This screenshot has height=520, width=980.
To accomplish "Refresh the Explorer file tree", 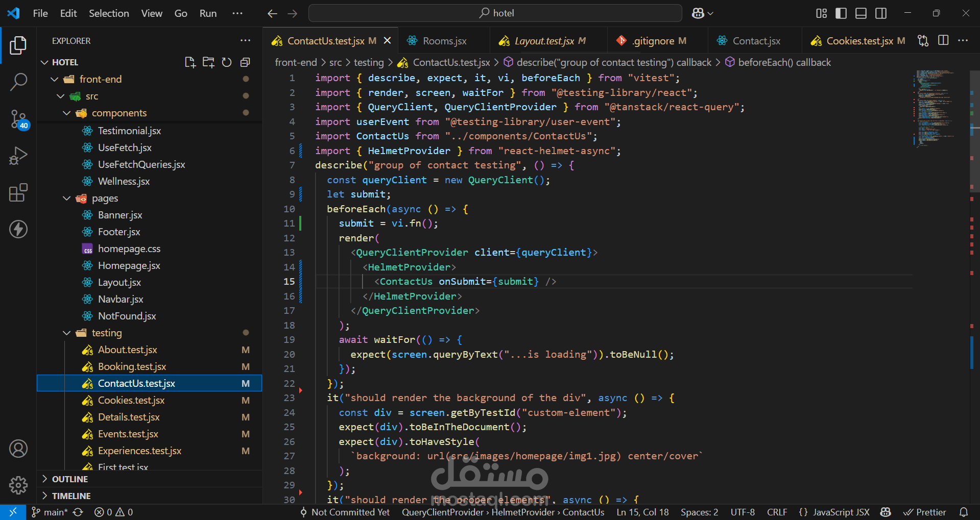I will 227,62.
